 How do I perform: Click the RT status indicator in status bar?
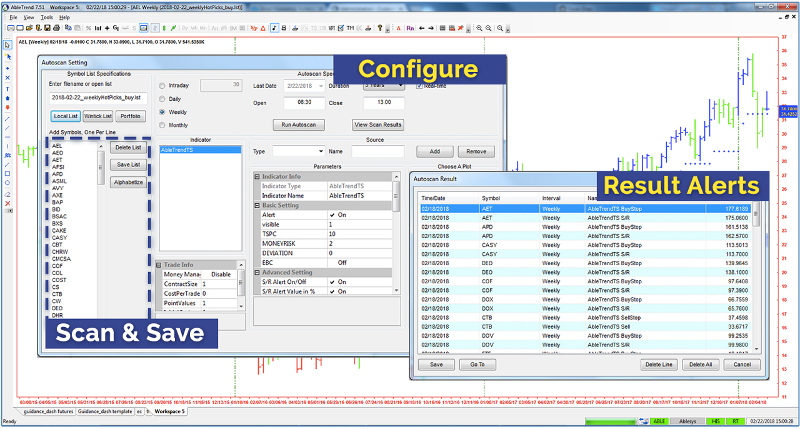[738, 423]
